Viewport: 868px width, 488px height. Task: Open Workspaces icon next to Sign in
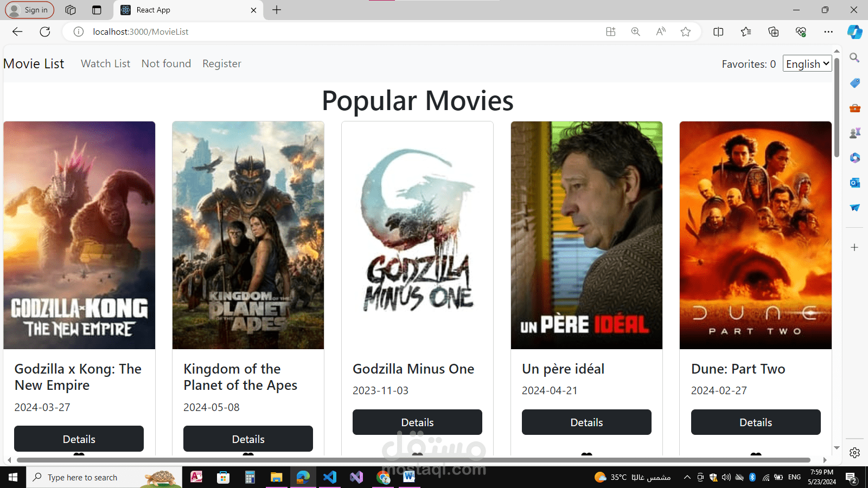coord(71,10)
